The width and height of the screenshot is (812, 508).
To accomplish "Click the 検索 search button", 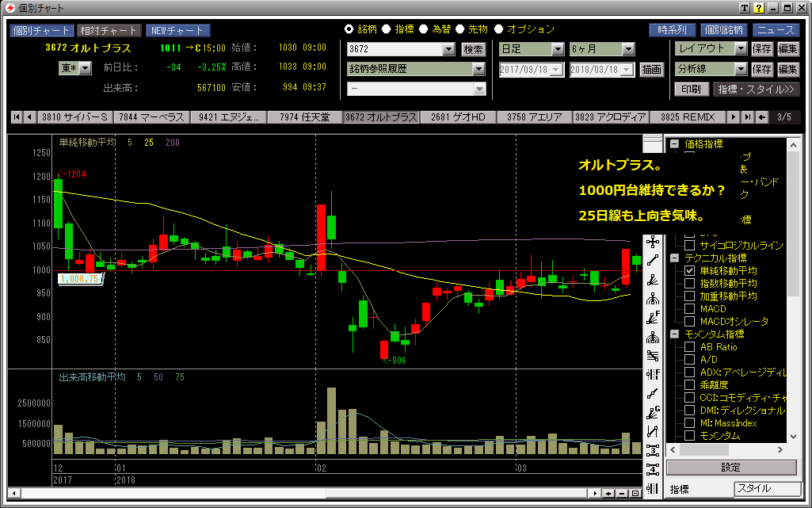I will pyautogui.click(x=473, y=49).
